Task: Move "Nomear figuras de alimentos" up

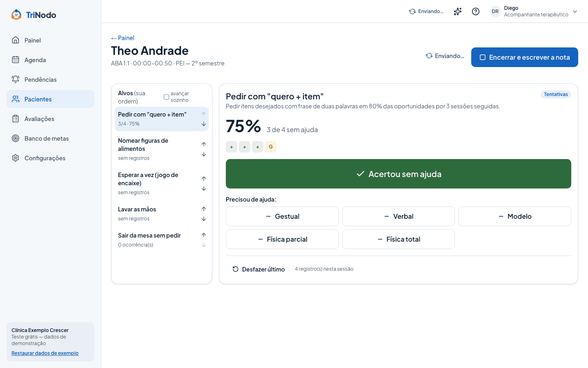Action: (204, 144)
